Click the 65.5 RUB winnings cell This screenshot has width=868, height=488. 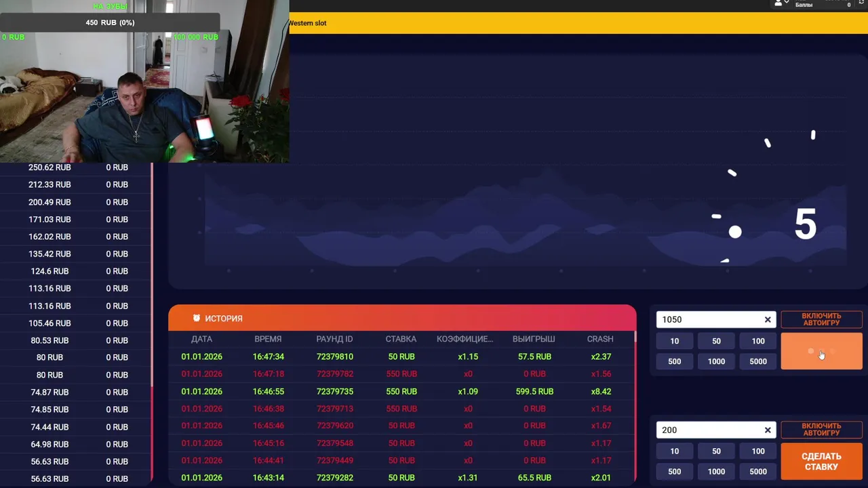(x=534, y=478)
